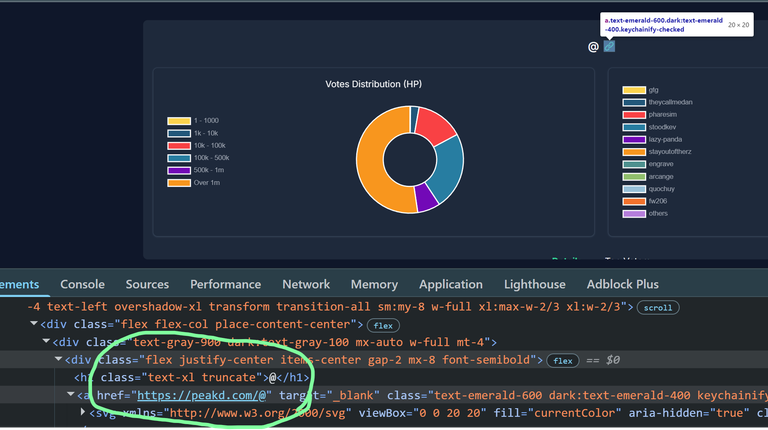
Task: Toggle the gtg legend entry
Action: click(x=641, y=90)
